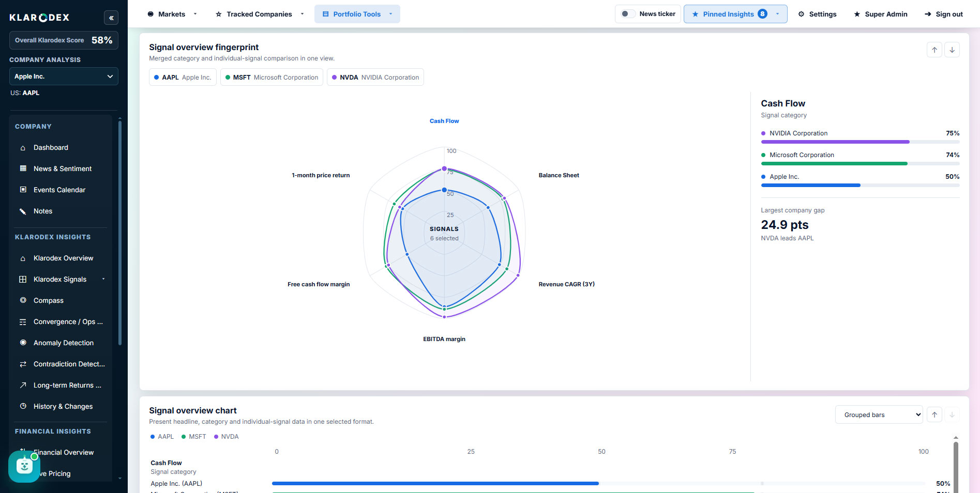
Task: Toggle the News ticker switch
Action: pos(628,14)
